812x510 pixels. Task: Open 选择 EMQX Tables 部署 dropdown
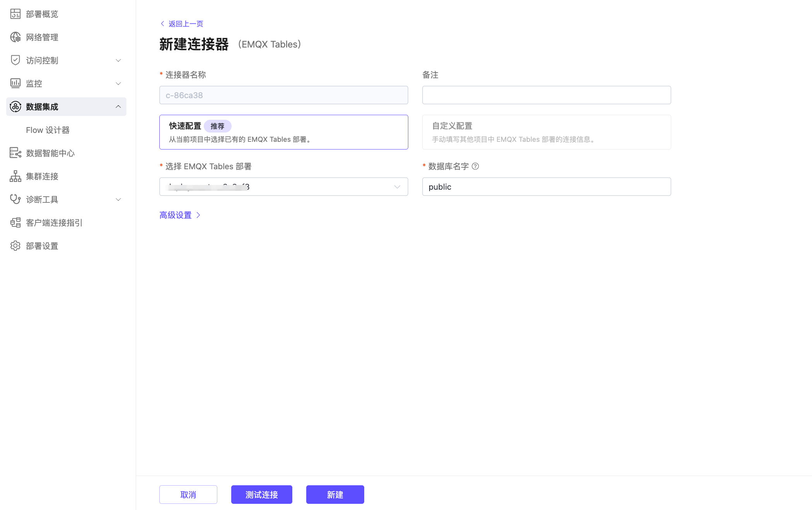coord(283,187)
